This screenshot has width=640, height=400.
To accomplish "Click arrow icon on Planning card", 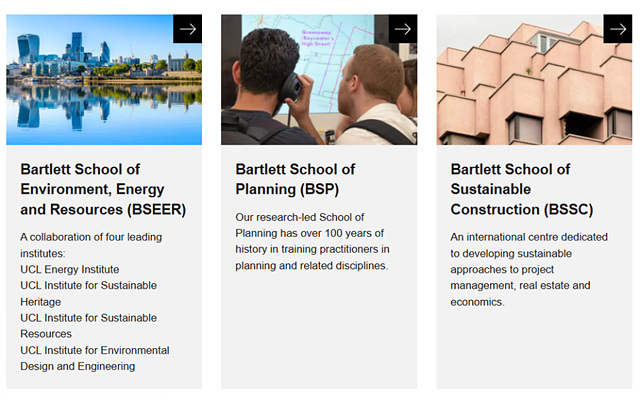I will (402, 29).
